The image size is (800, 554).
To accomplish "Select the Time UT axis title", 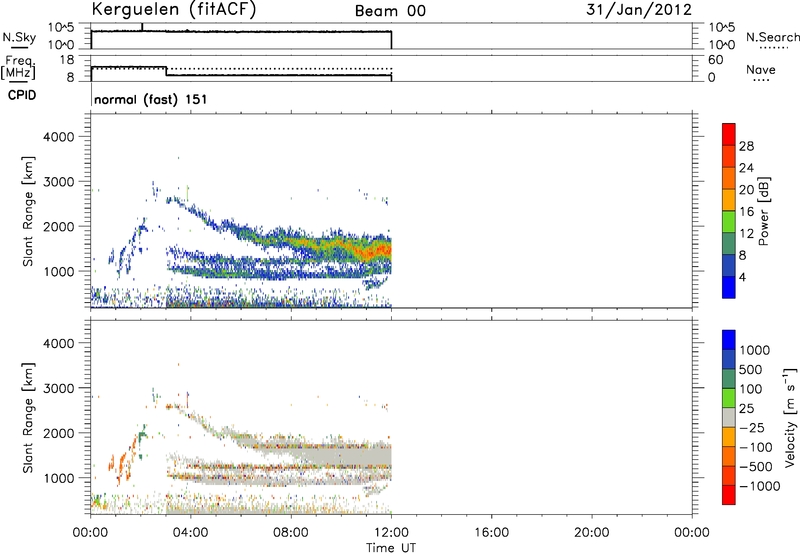I will pos(391,548).
